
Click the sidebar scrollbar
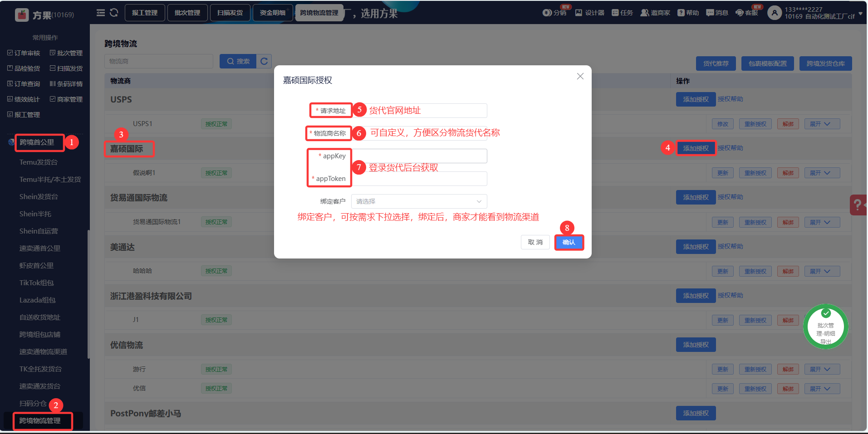point(88,294)
